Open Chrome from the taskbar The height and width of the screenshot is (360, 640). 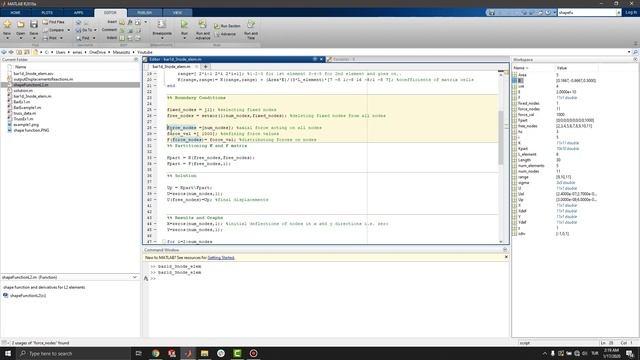(156, 353)
